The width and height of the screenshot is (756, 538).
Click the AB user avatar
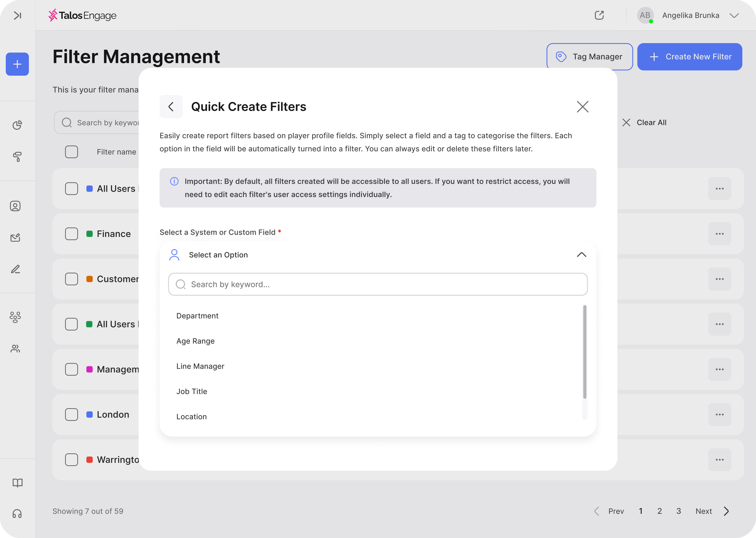click(x=645, y=15)
